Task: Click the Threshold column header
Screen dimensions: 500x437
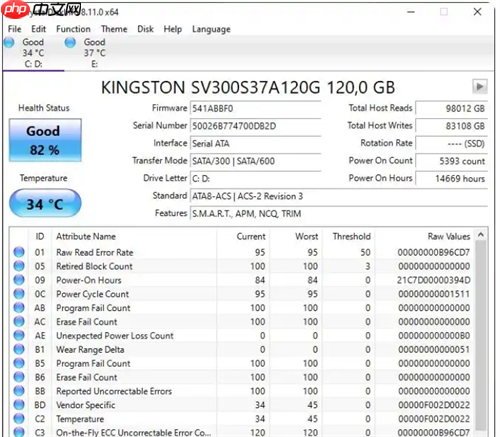Action: point(348,236)
